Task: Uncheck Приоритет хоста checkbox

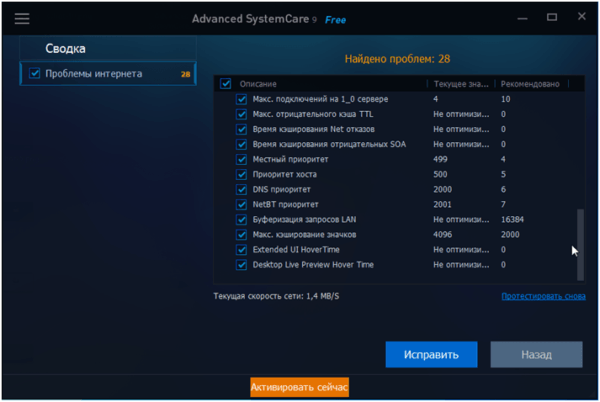Action: [x=241, y=174]
